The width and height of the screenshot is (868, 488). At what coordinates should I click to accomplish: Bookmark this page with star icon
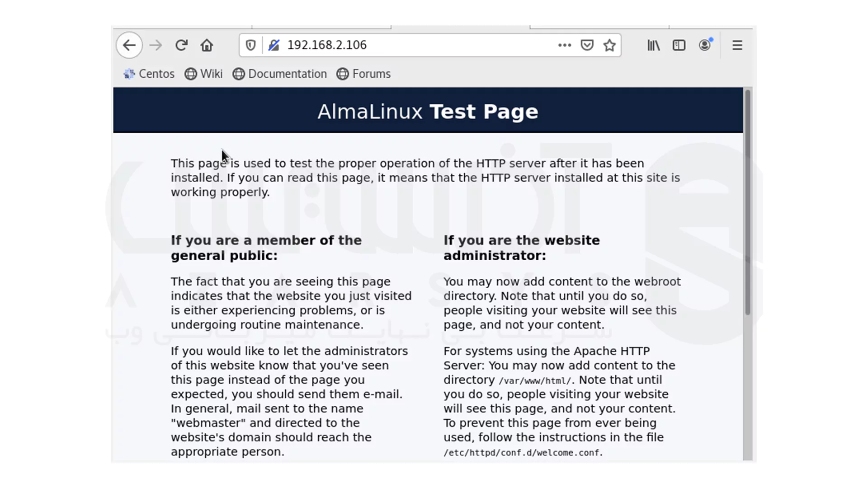(609, 45)
